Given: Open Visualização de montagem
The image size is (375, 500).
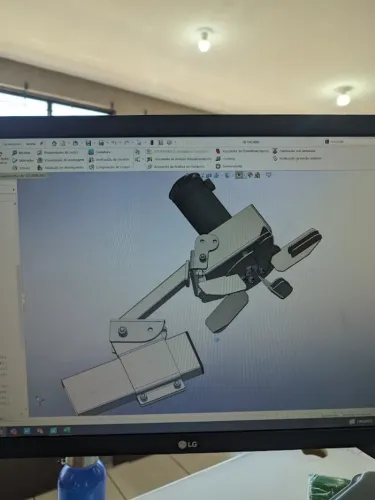Looking at the screenshot, I should (60, 160).
